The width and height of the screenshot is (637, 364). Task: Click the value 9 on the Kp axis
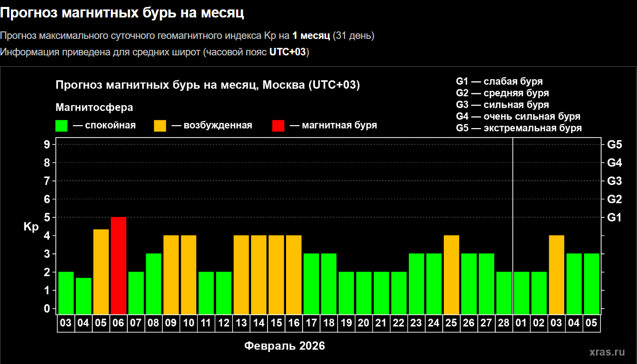[x=47, y=145]
